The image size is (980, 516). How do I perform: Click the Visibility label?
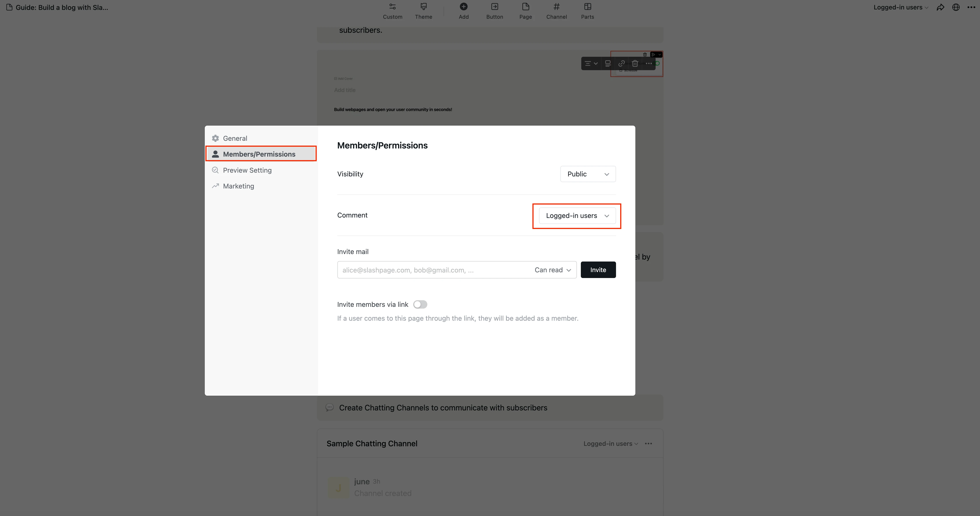tap(350, 174)
